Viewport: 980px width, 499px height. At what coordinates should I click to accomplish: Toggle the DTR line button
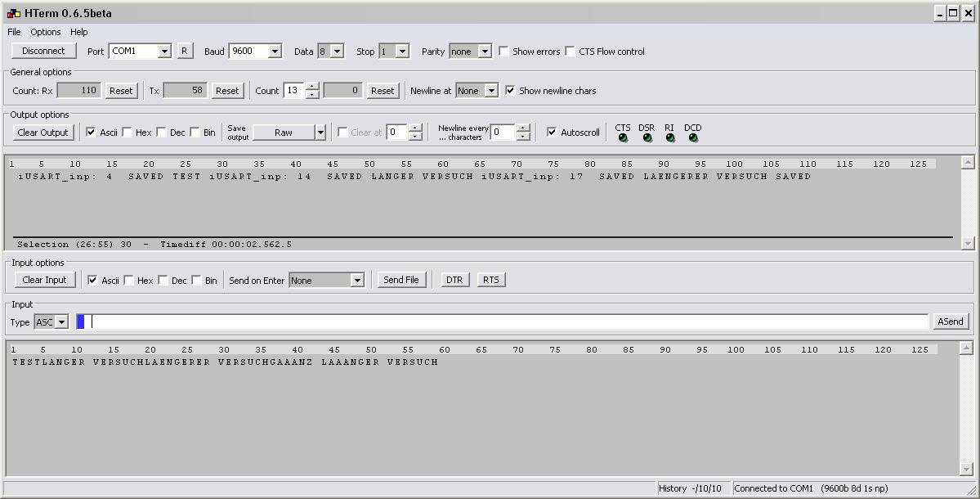[x=454, y=280]
